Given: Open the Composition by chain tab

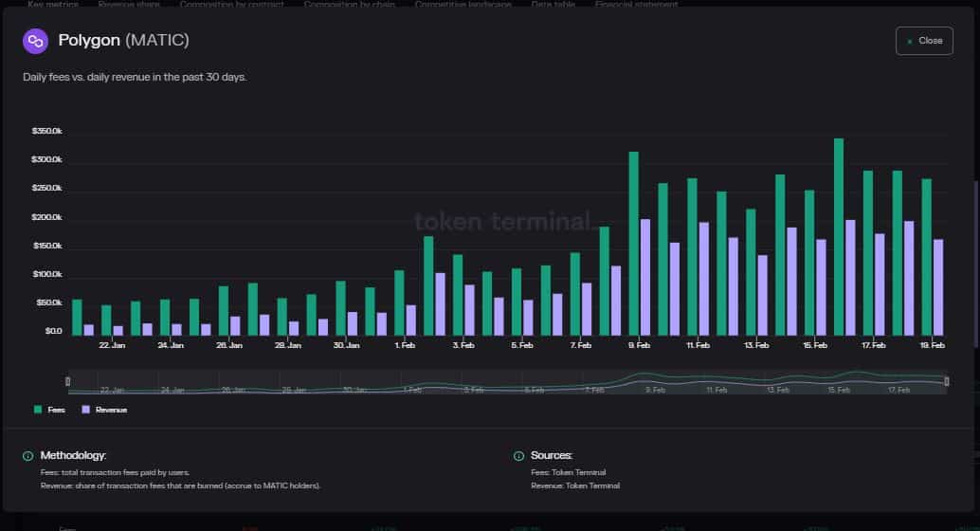Looking at the screenshot, I should (350, 4).
